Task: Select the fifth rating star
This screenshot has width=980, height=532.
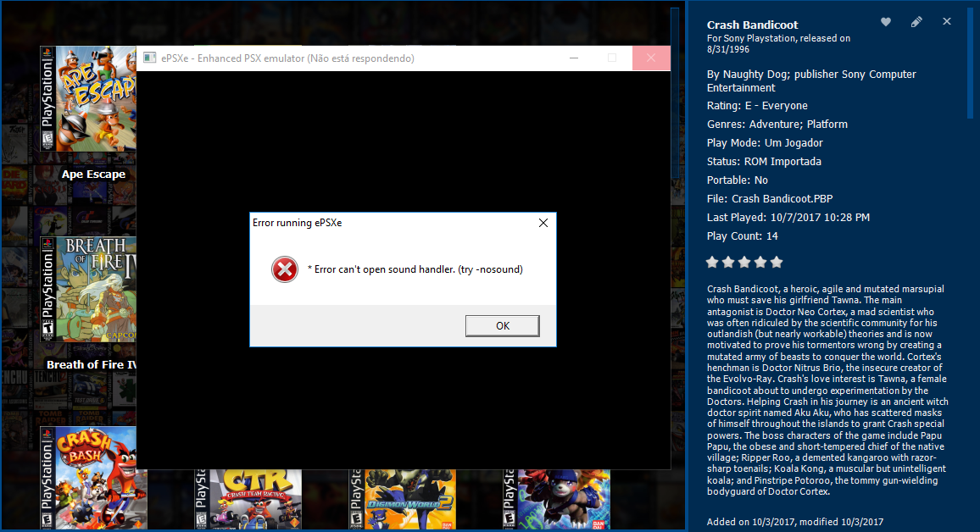Action: pyautogui.click(x=777, y=263)
